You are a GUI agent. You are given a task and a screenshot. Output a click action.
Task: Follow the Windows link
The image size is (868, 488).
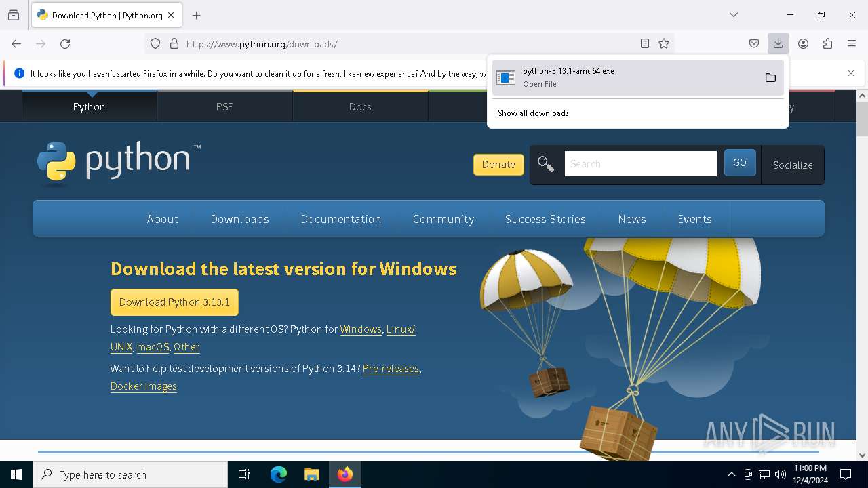coord(361,329)
